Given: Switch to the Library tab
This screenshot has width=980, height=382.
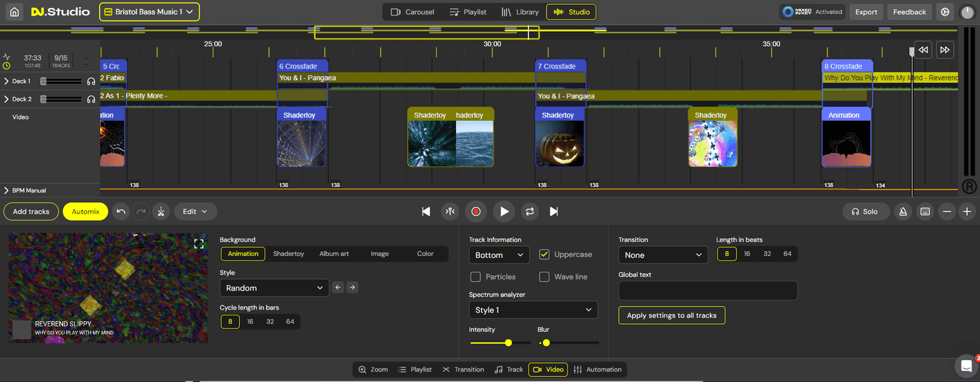Looking at the screenshot, I should [520, 11].
